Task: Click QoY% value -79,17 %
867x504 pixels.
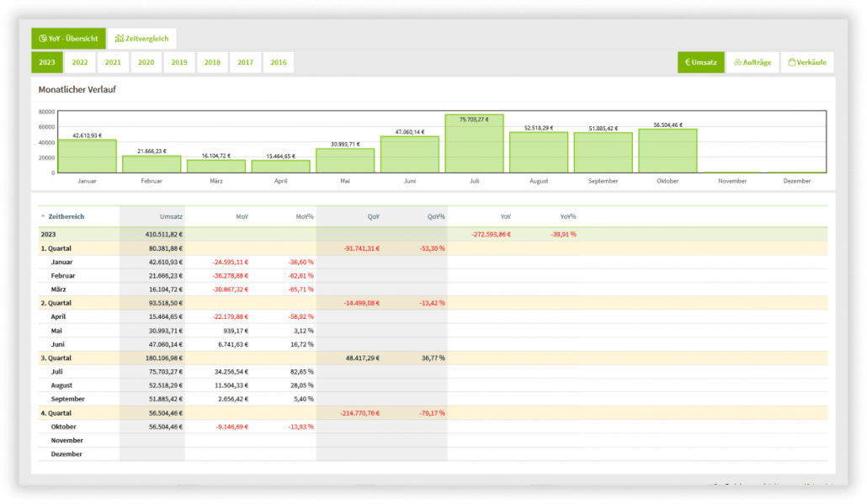Action: [x=432, y=413]
